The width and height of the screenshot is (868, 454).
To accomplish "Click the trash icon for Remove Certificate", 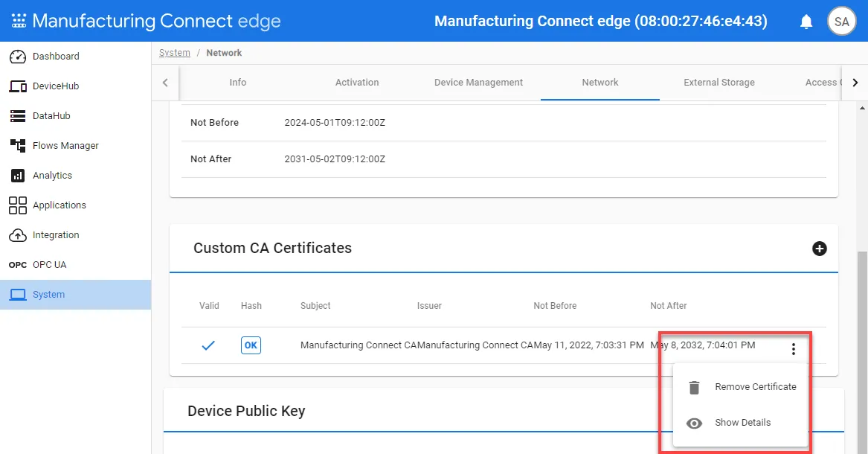I will [694, 387].
